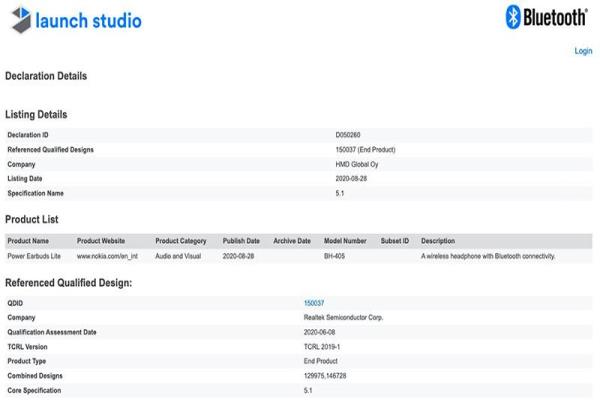
Task: Click the Description column header
Action: click(438, 241)
